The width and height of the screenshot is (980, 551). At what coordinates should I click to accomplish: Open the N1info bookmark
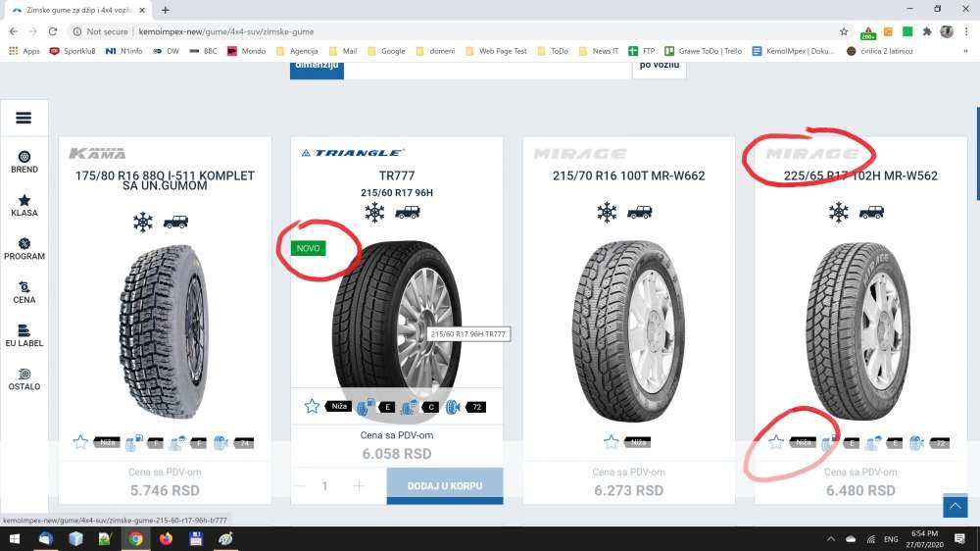[123, 51]
